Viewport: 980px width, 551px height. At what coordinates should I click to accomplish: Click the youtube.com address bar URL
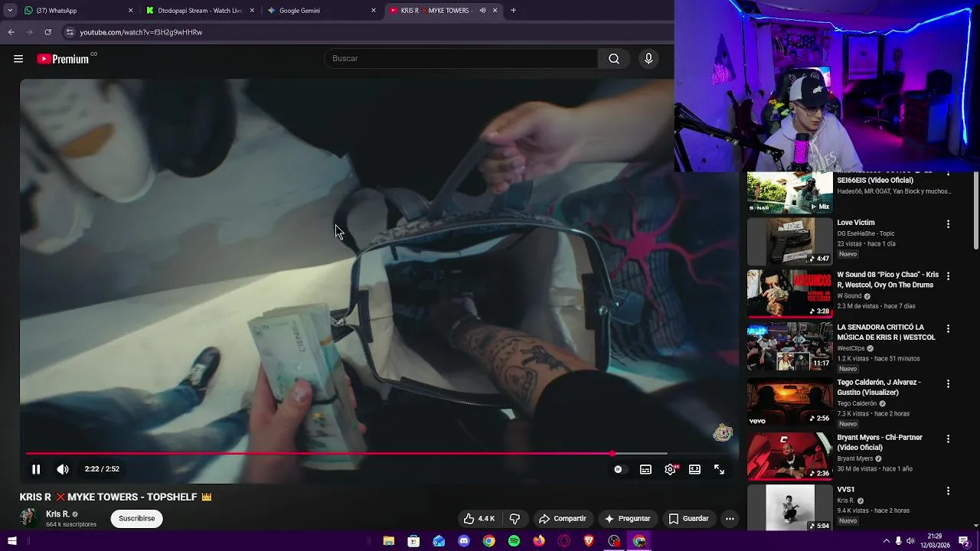(x=141, y=32)
